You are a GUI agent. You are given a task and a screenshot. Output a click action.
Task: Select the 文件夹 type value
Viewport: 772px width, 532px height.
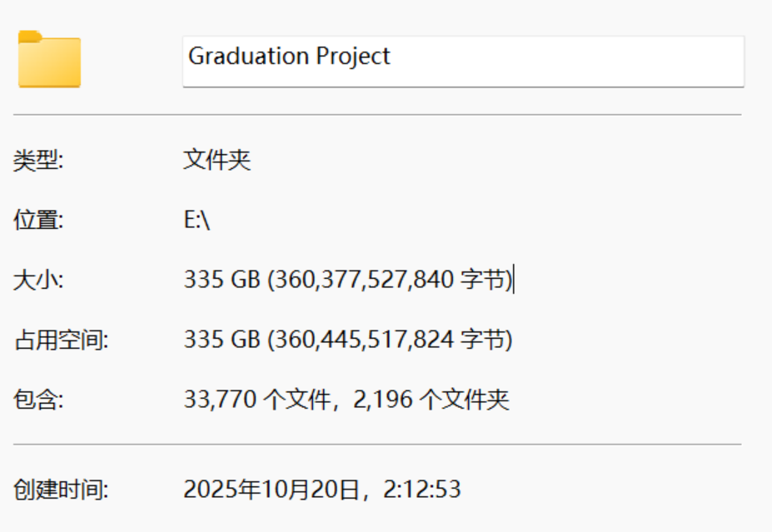coord(217,160)
